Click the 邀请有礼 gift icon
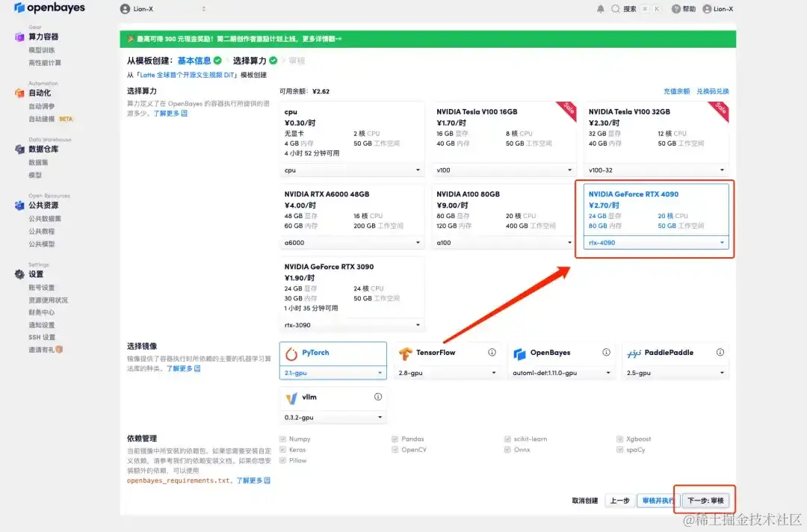807x532 pixels. (59, 350)
